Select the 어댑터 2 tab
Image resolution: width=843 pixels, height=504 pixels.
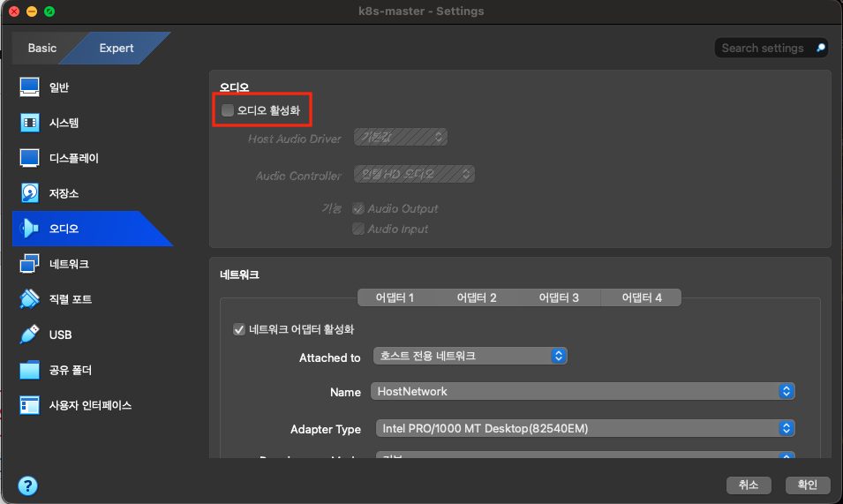point(477,297)
